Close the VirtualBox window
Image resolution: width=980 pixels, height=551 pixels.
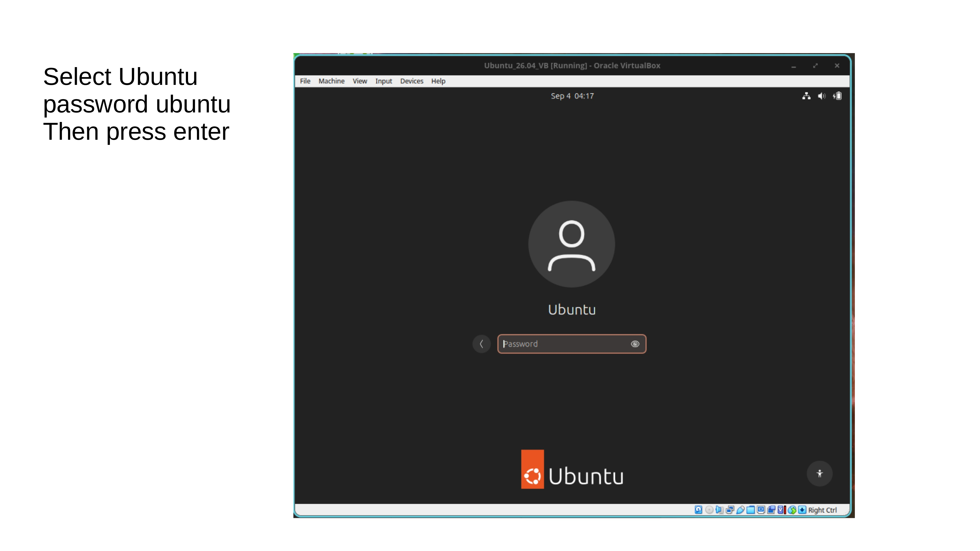click(x=837, y=66)
